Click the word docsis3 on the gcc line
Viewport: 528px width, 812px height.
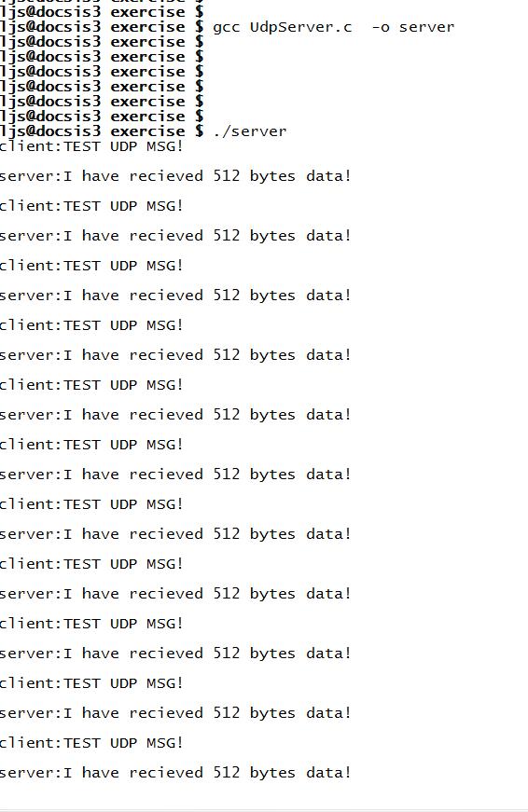(67, 27)
